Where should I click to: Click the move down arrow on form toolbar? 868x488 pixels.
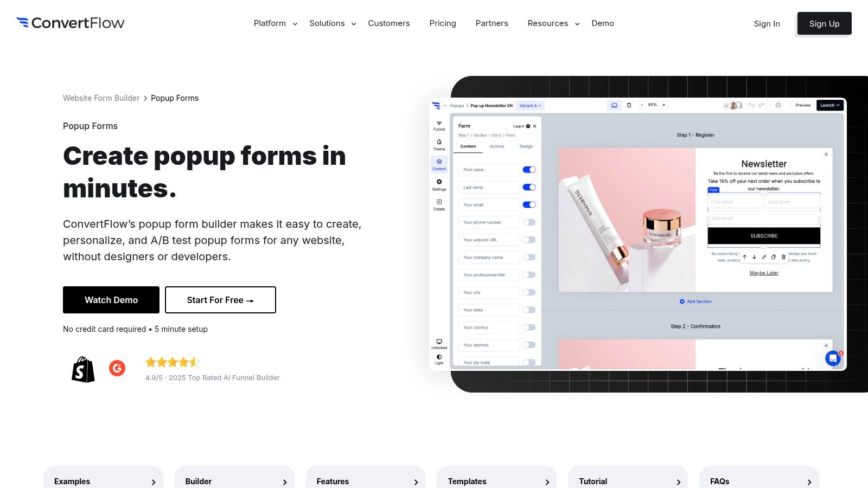pos(754,257)
